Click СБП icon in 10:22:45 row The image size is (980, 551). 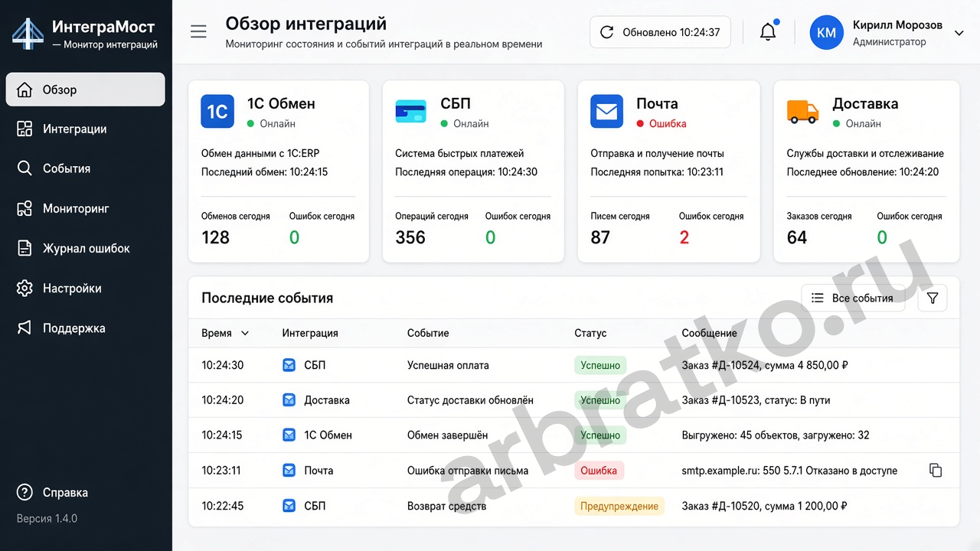tap(289, 506)
